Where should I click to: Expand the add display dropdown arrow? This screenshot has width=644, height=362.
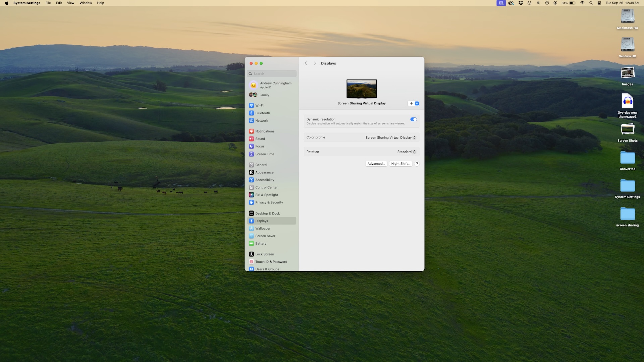coord(417,103)
